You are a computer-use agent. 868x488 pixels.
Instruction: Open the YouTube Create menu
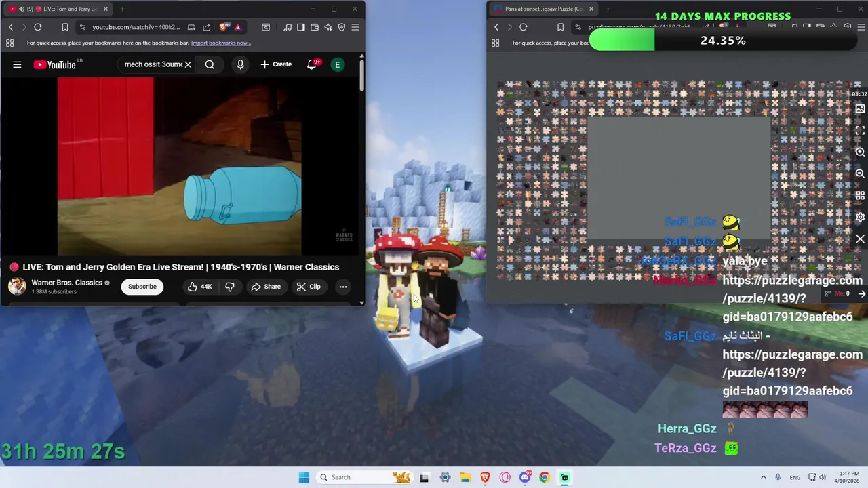tap(276, 64)
